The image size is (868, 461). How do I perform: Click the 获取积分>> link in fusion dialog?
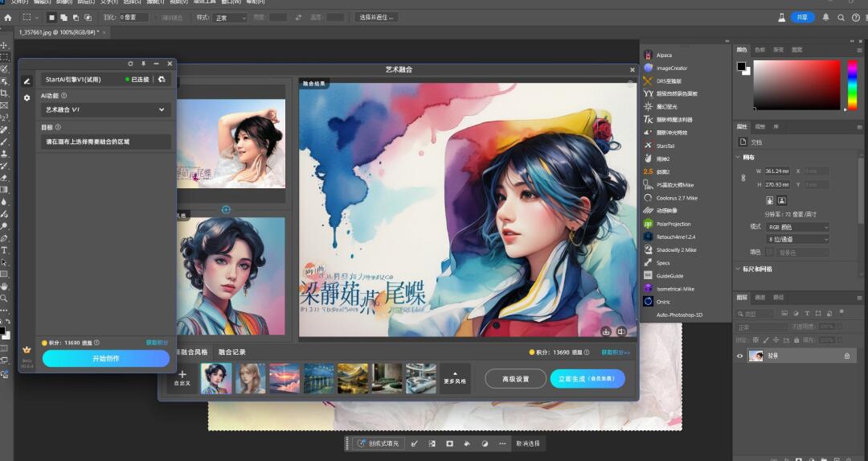click(616, 352)
